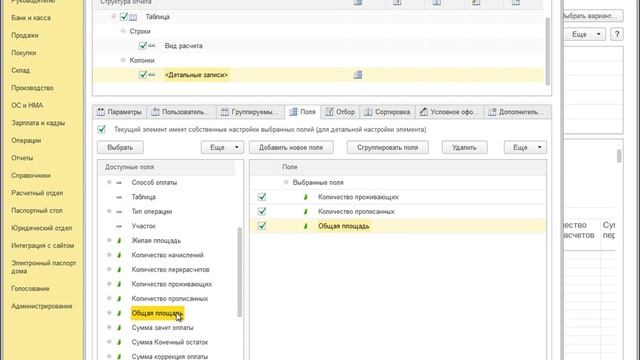Open the Продажи section

click(x=25, y=36)
